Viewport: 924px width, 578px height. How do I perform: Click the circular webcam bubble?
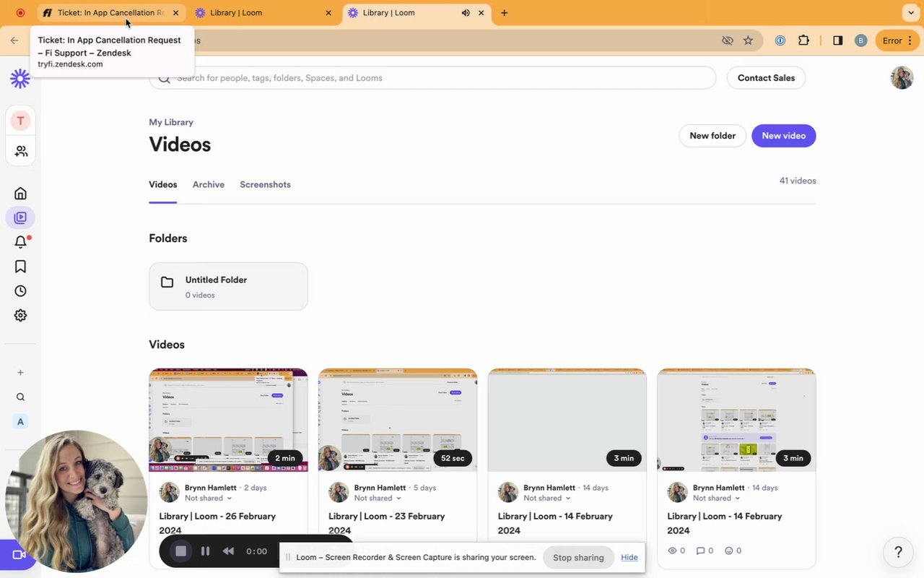pyautogui.click(x=76, y=501)
